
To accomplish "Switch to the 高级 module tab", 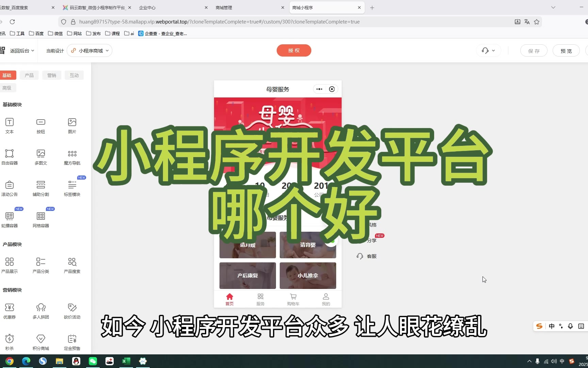I will coord(7,88).
